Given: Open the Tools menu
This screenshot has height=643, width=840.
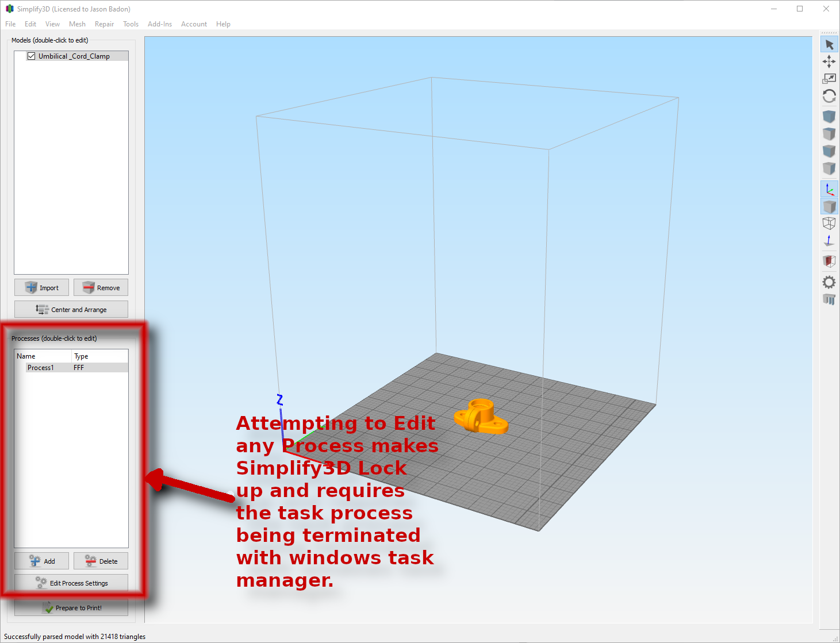Looking at the screenshot, I should pos(131,24).
